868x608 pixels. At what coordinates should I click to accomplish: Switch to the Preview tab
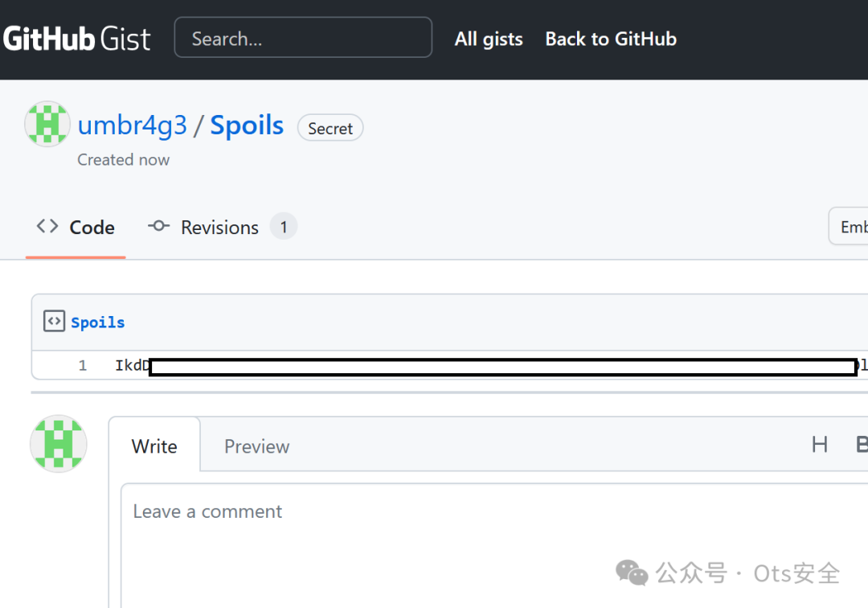click(257, 446)
